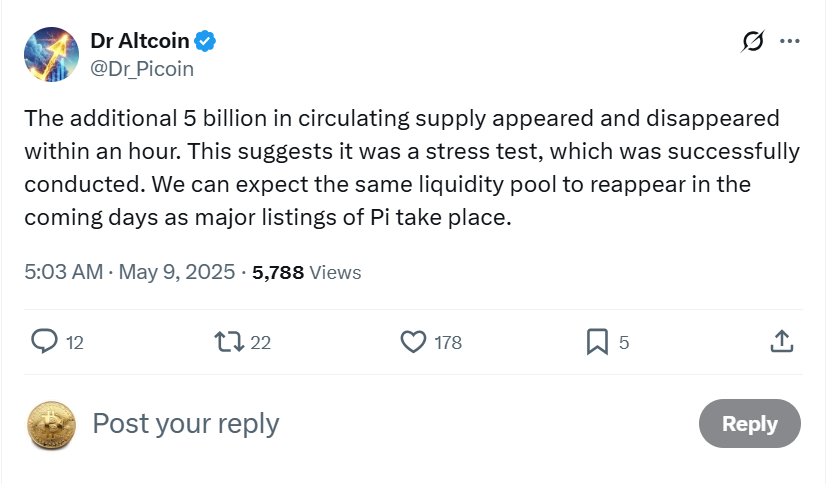Image resolution: width=828 pixels, height=484 pixels.
Task: Repost the tweet using the retweet icon
Action: [229, 342]
